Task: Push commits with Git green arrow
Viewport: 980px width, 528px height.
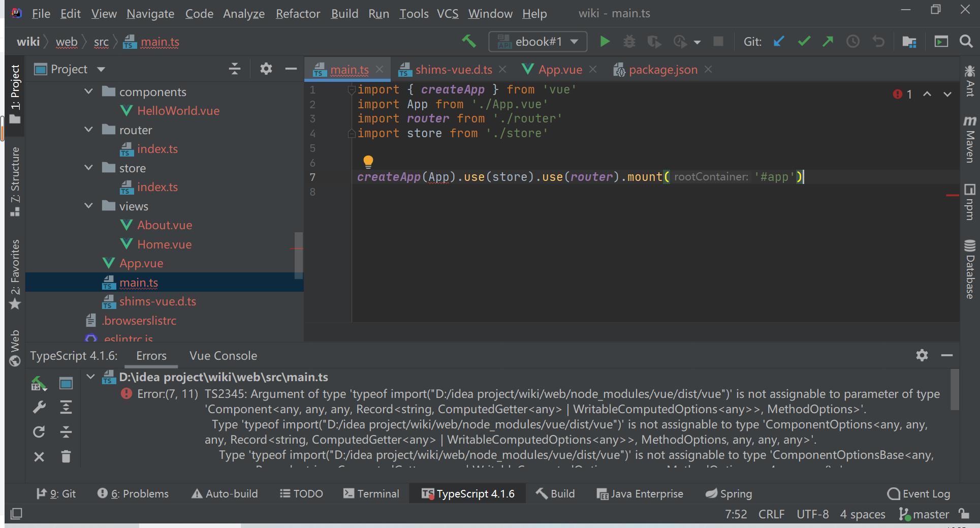Action: point(828,41)
